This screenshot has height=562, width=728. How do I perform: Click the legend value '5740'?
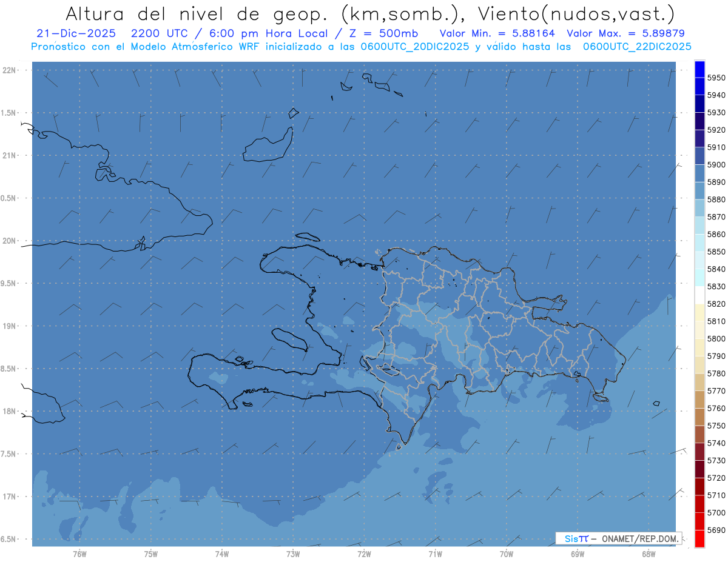tap(716, 443)
